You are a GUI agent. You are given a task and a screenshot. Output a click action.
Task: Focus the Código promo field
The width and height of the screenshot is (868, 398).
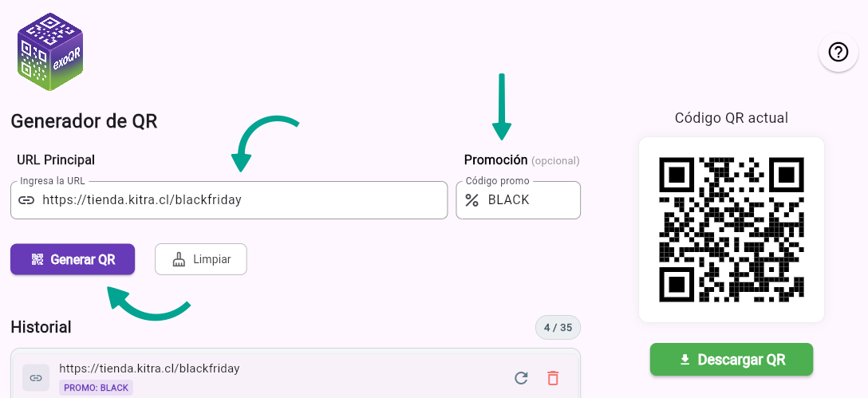coord(518,200)
